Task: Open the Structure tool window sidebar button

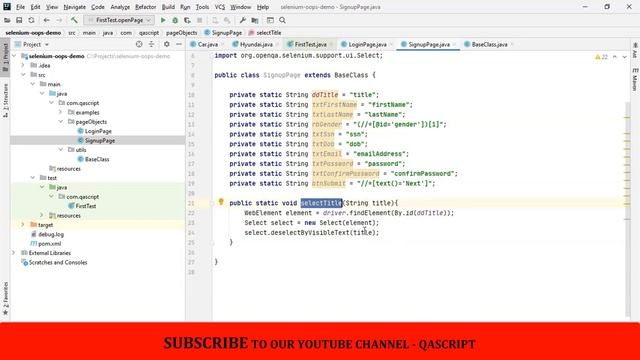Action: coord(5,100)
